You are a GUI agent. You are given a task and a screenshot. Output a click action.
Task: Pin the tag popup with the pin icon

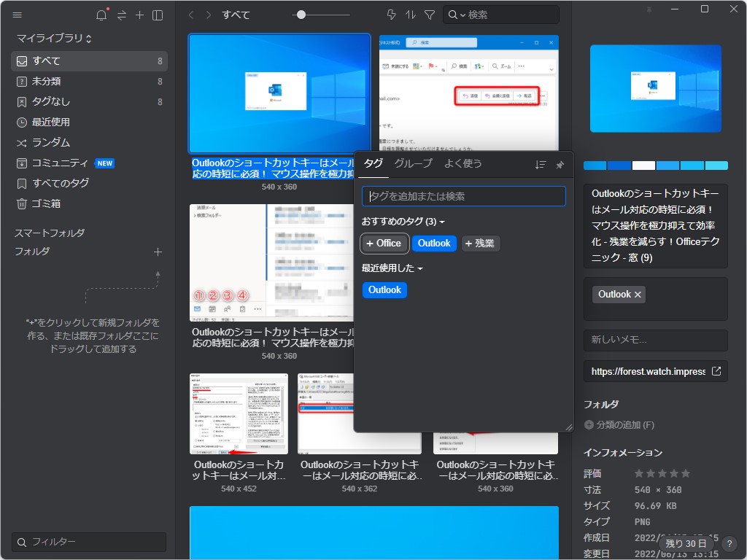[x=560, y=165]
